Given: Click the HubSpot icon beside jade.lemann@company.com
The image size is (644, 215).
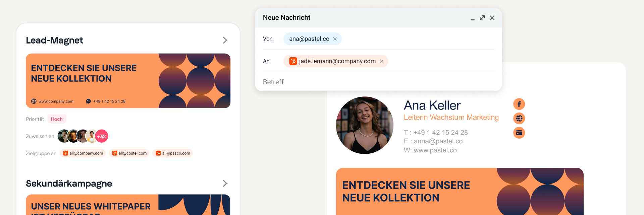Looking at the screenshot, I should (293, 61).
